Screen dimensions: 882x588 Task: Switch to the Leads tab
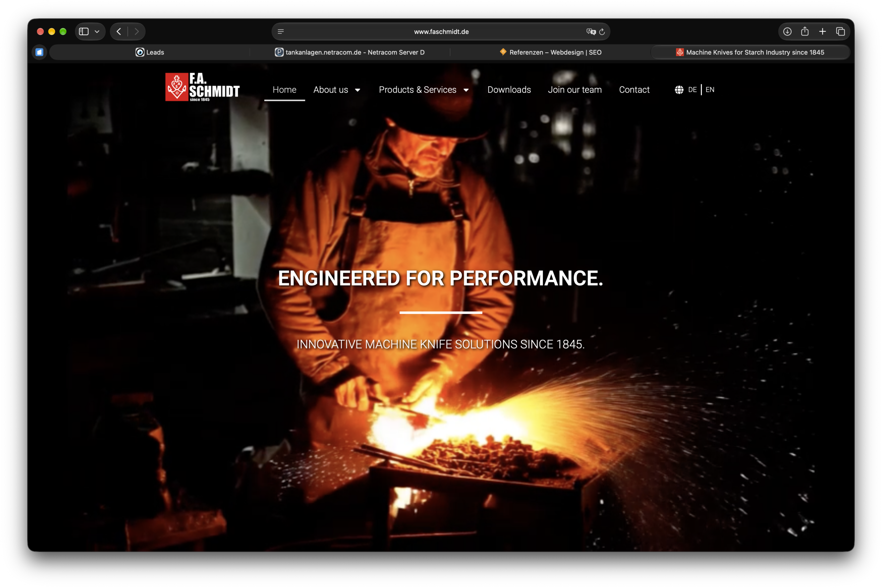[150, 52]
